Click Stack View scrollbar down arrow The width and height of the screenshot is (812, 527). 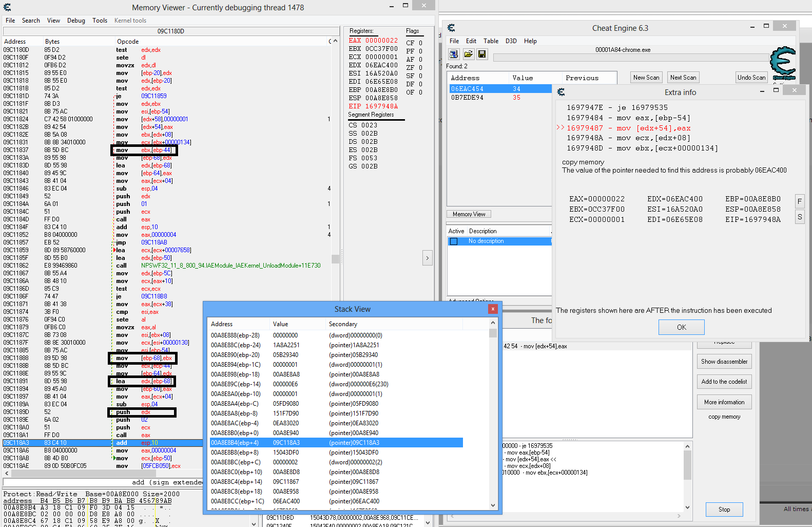point(493,505)
